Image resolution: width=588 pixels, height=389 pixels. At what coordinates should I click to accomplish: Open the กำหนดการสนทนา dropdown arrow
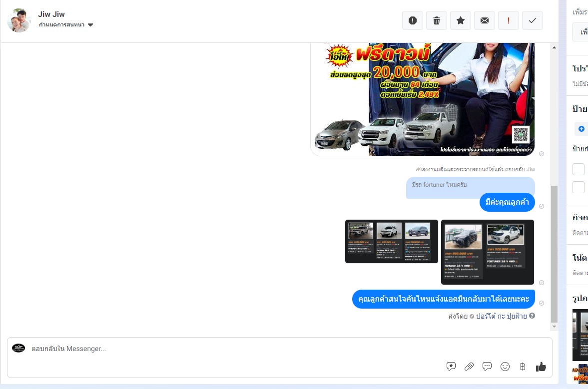point(90,25)
